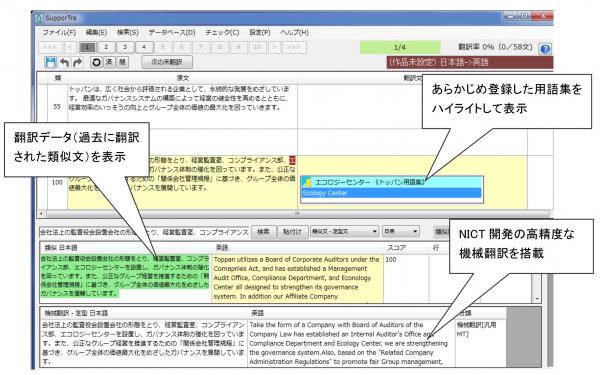This screenshot has height=375, width=600.
Task: Click scroll-down arrow of similar sentences list
Action: click(537, 298)
